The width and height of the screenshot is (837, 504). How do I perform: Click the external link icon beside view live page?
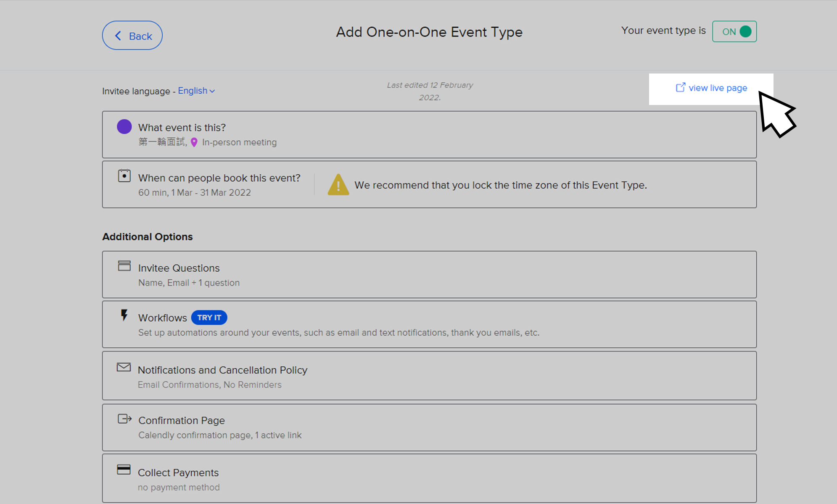pos(680,87)
